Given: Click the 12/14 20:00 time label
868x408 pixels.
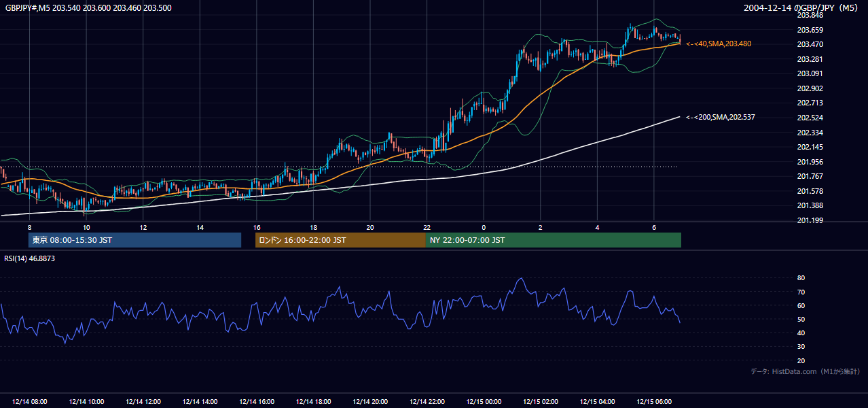Looking at the screenshot, I should [370, 402].
